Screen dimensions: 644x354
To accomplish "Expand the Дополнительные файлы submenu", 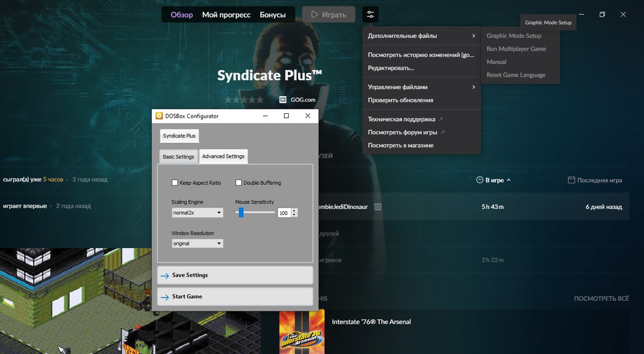I will pyautogui.click(x=421, y=36).
